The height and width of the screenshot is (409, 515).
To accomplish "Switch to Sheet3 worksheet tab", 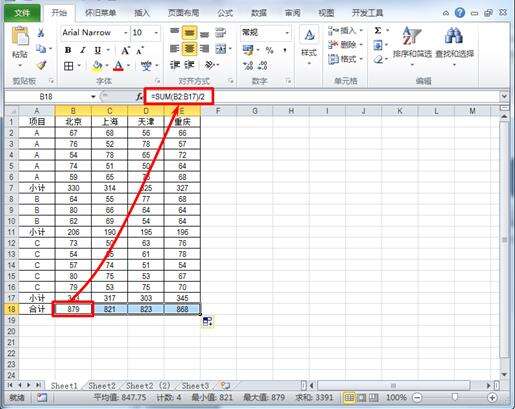I will [x=195, y=386].
